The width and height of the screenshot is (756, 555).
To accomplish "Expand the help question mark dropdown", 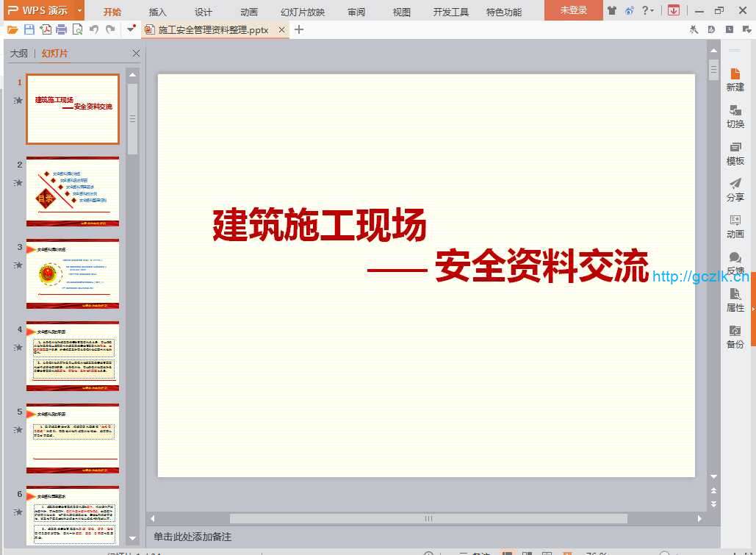I will [x=648, y=10].
